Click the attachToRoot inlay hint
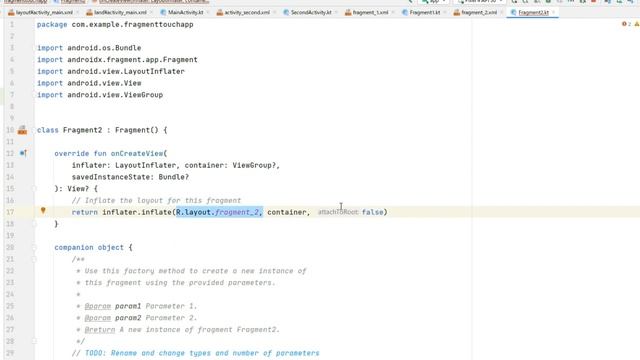 (x=338, y=212)
